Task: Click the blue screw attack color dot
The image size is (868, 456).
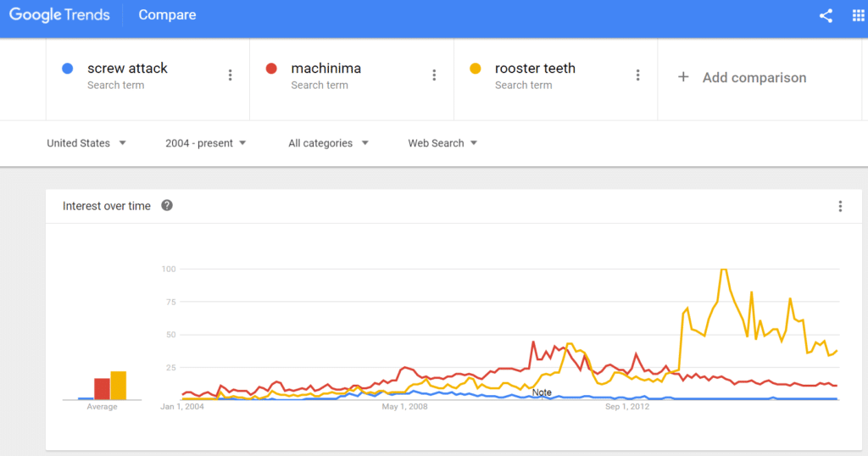Action: (68, 69)
